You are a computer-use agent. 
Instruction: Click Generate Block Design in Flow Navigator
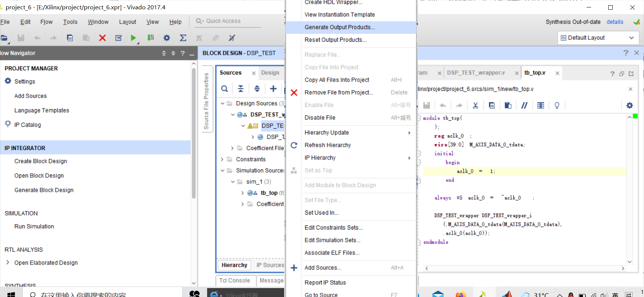[x=44, y=190]
